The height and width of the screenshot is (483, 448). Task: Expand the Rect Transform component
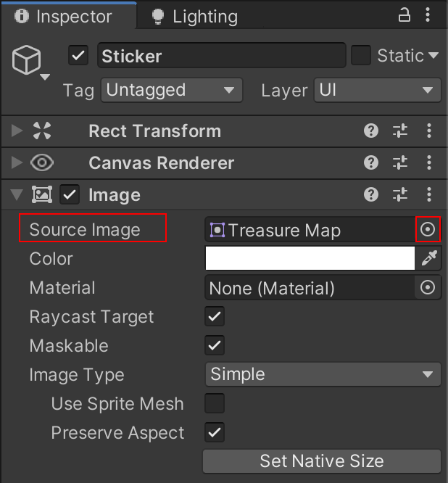pos(17,131)
